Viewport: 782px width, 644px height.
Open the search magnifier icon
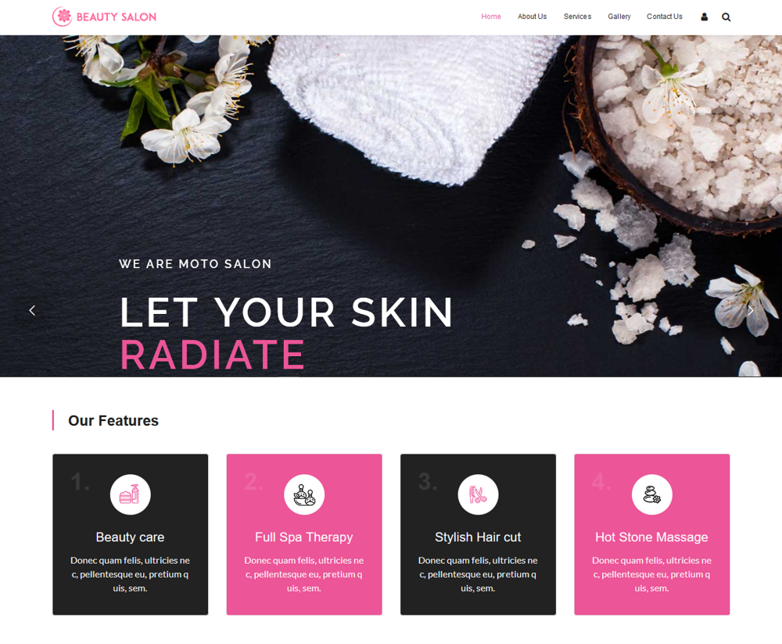pyautogui.click(x=726, y=17)
